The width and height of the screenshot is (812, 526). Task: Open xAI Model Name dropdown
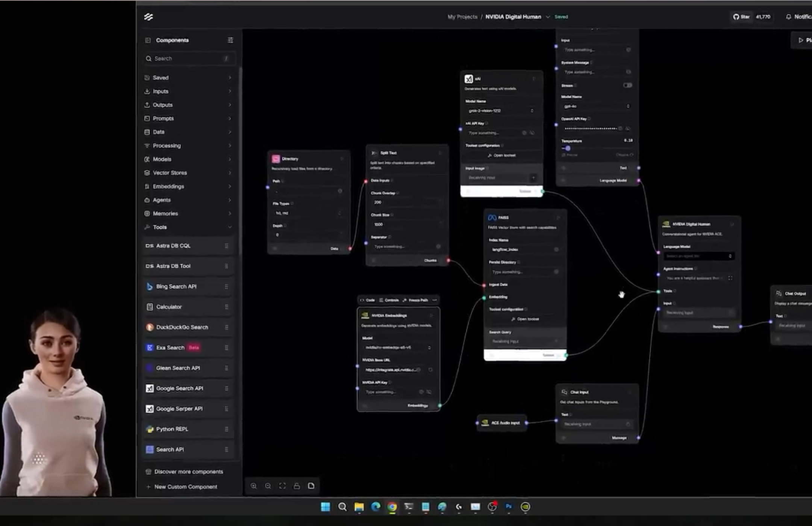point(500,111)
